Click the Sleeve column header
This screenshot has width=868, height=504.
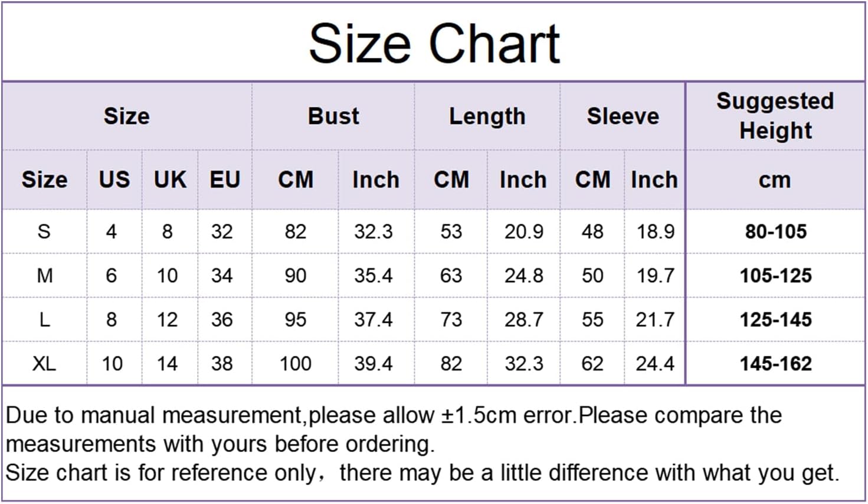tap(623, 116)
